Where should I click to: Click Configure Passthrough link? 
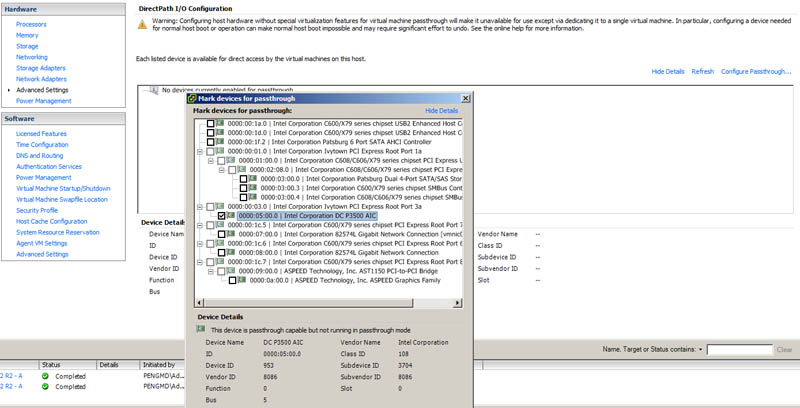coord(756,71)
